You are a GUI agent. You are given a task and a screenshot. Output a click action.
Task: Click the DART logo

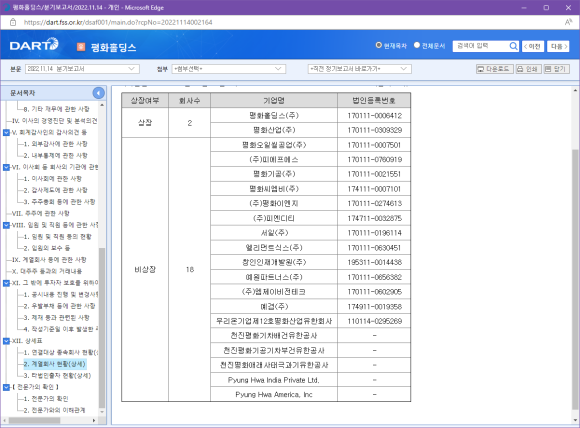[x=34, y=45]
